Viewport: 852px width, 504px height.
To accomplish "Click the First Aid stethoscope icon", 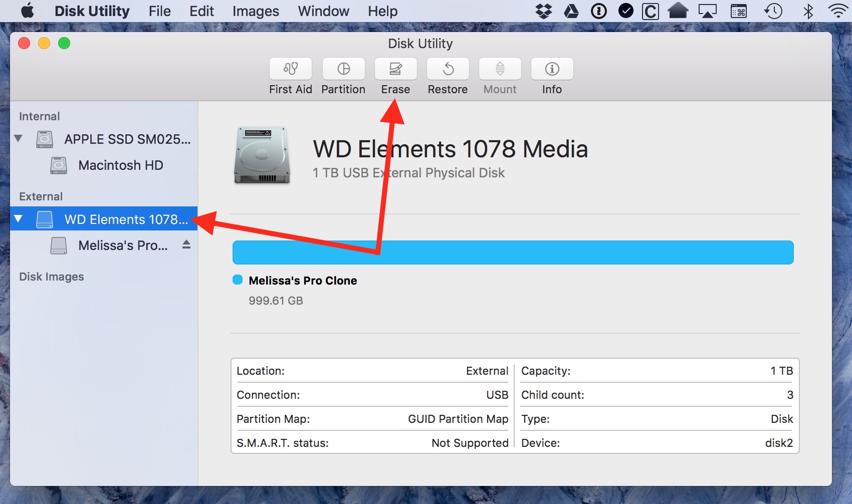I will click(291, 69).
